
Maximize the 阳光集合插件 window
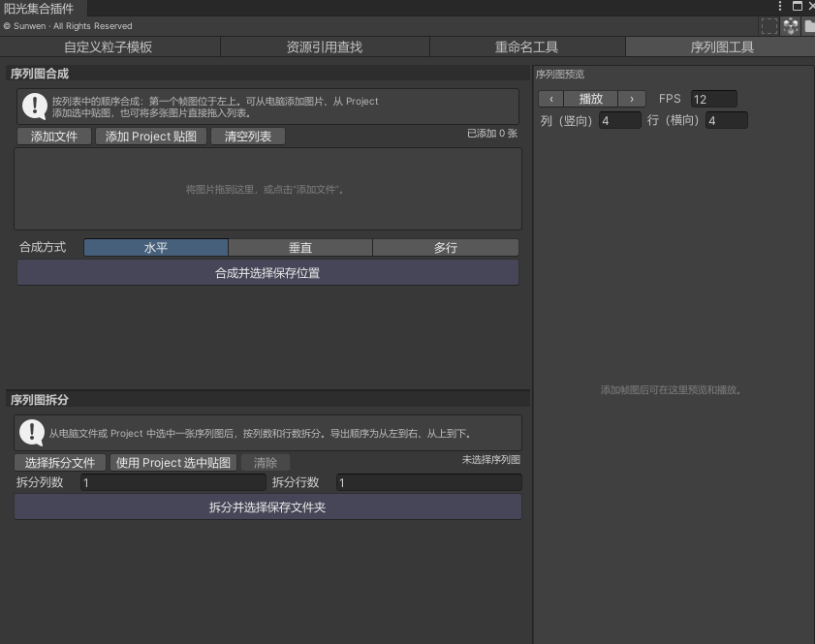pyautogui.click(x=798, y=6)
